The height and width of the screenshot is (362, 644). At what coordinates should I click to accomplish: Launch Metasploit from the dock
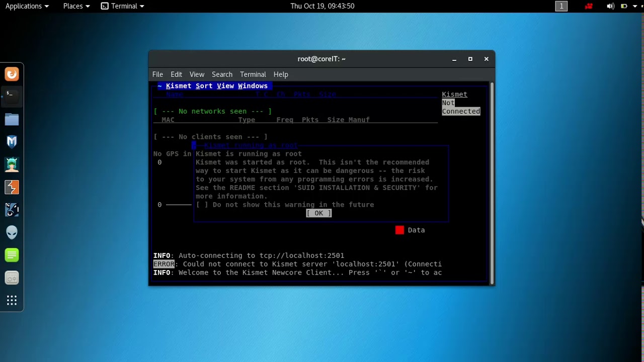(12, 142)
